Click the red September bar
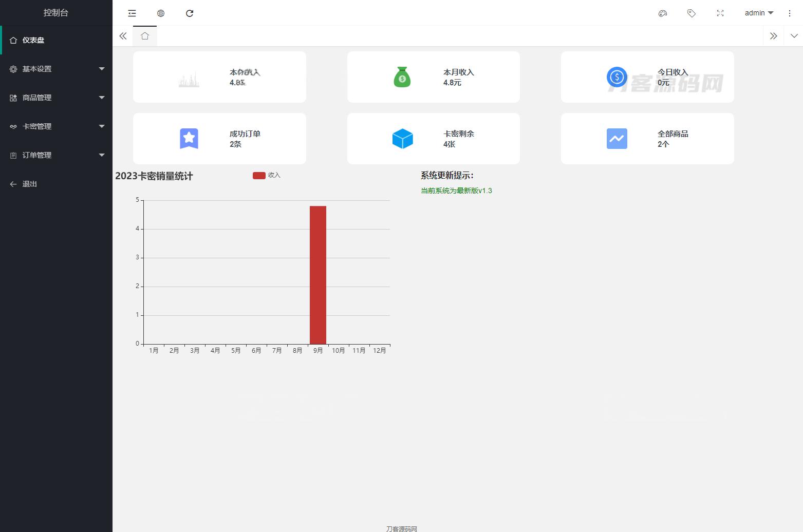 click(318, 275)
